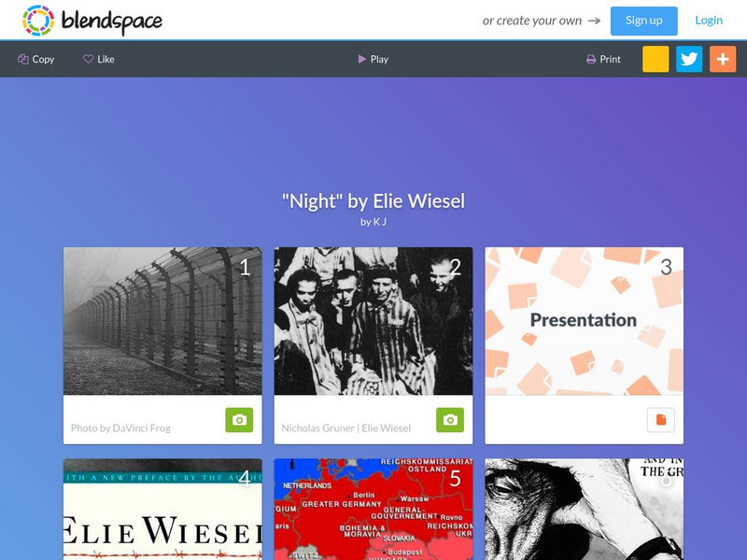This screenshot has width=747, height=560.
Task: Click the camera icon under Nicholas Gruner tile
Action: coord(450,419)
